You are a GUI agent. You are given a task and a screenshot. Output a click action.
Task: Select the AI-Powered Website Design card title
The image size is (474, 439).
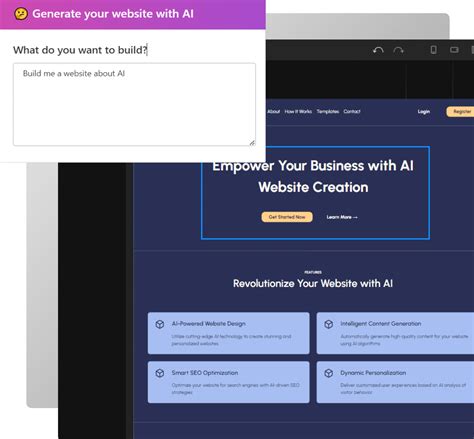tap(209, 324)
